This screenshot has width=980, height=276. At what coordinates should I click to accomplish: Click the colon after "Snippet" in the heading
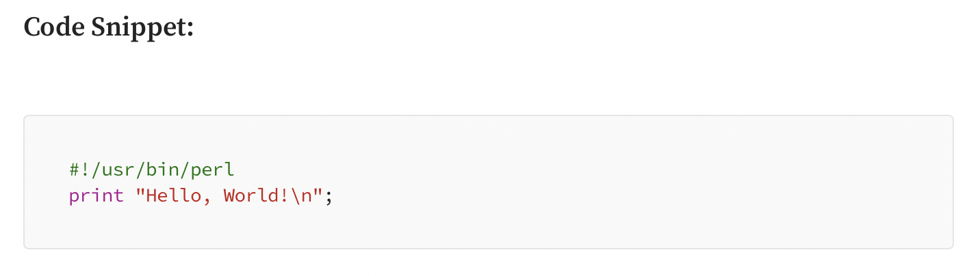[x=190, y=31]
